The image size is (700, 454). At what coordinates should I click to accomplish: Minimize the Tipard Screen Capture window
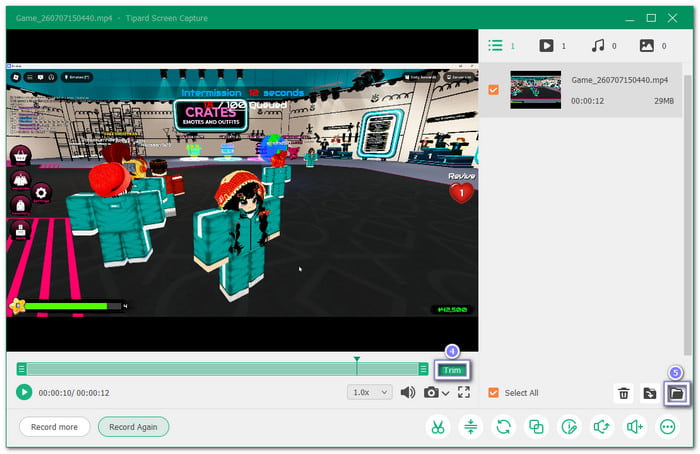click(x=630, y=18)
